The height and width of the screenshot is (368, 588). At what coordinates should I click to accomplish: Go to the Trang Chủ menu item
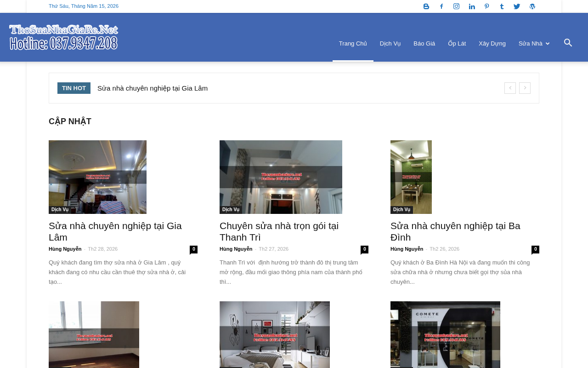353,44
